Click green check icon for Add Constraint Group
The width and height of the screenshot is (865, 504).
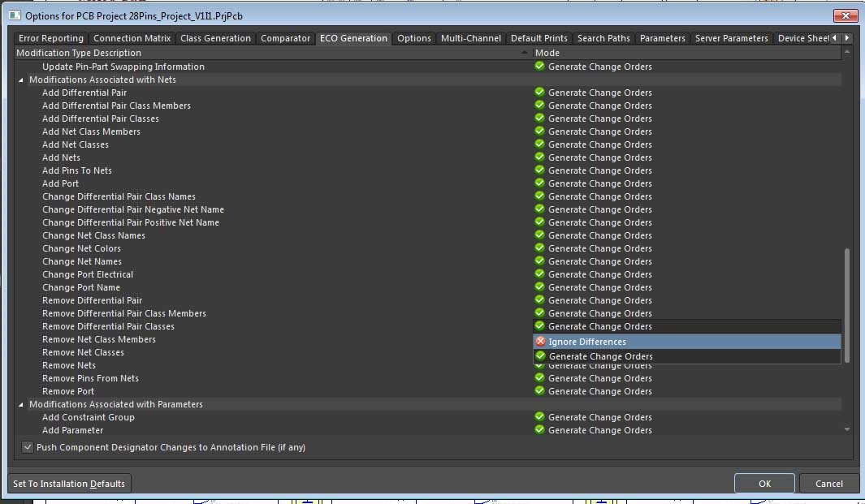(539, 417)
